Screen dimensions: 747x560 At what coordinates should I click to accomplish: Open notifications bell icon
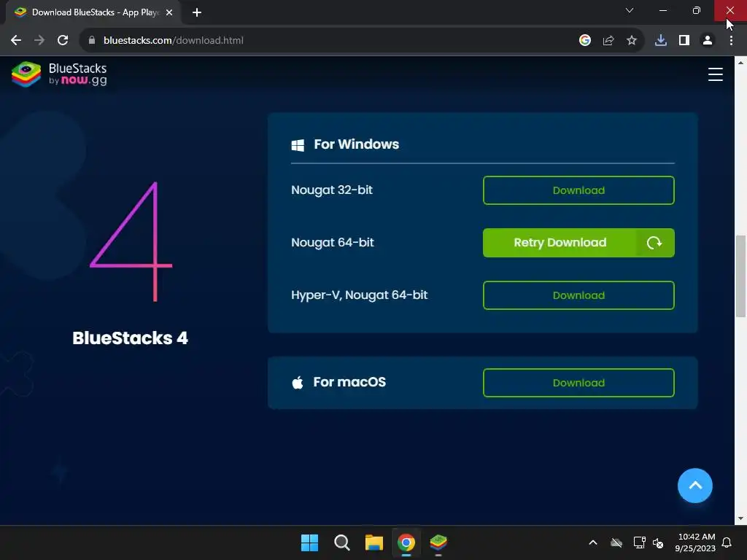727,542
